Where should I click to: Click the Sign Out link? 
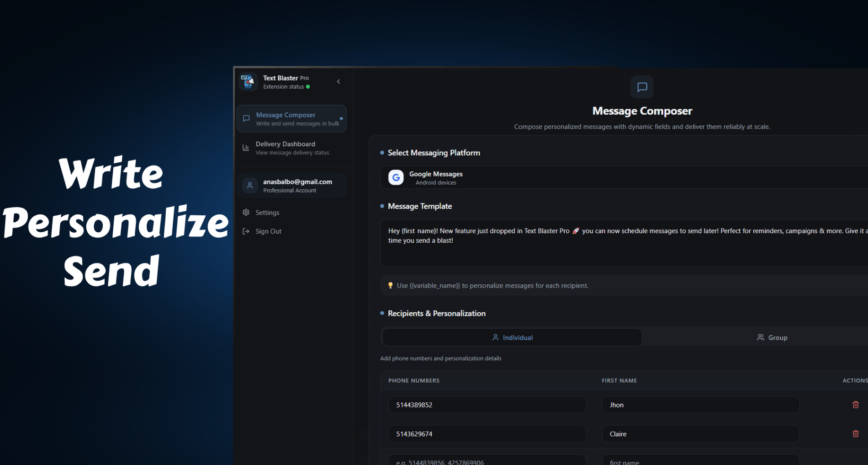tap(269, 231)
